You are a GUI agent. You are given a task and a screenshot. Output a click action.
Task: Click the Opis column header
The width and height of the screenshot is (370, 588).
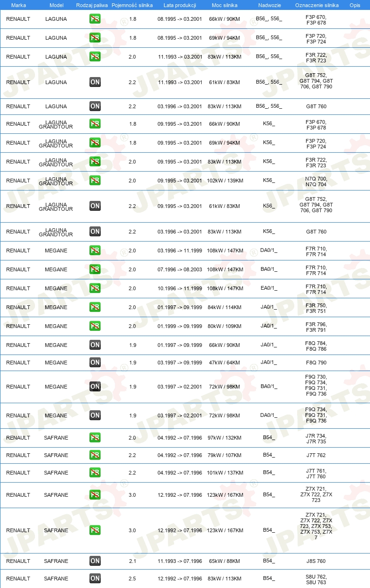click(x=355, y=5)
